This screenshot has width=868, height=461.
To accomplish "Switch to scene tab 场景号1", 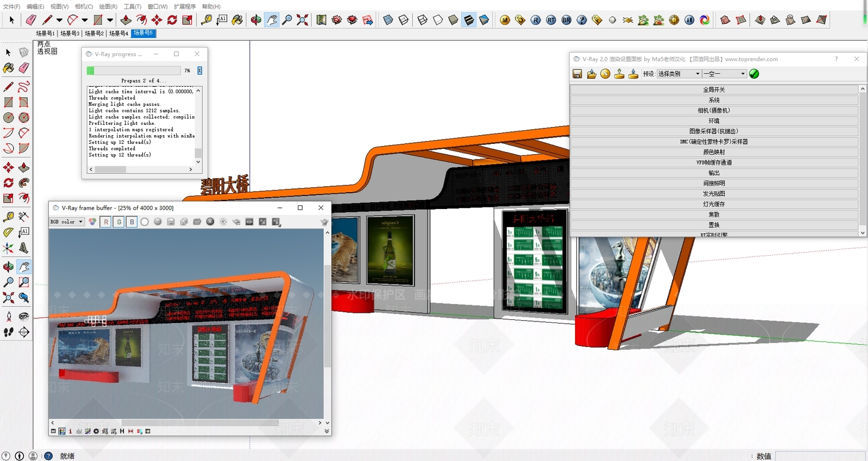I will pyautogui.click(x=45, y=34).
